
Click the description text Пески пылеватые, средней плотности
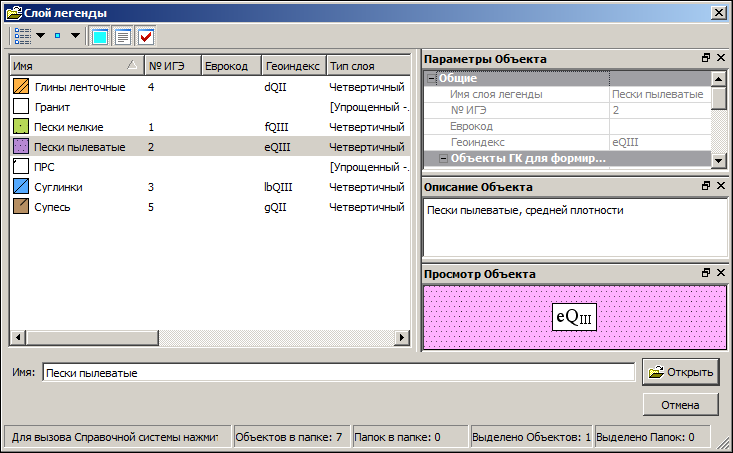click(x=525, y=210)
